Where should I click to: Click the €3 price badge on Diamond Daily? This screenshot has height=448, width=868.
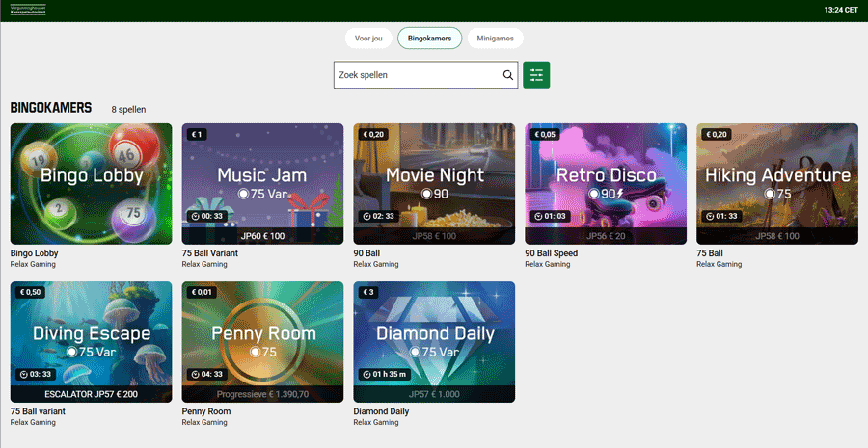(x=367, y=292)
